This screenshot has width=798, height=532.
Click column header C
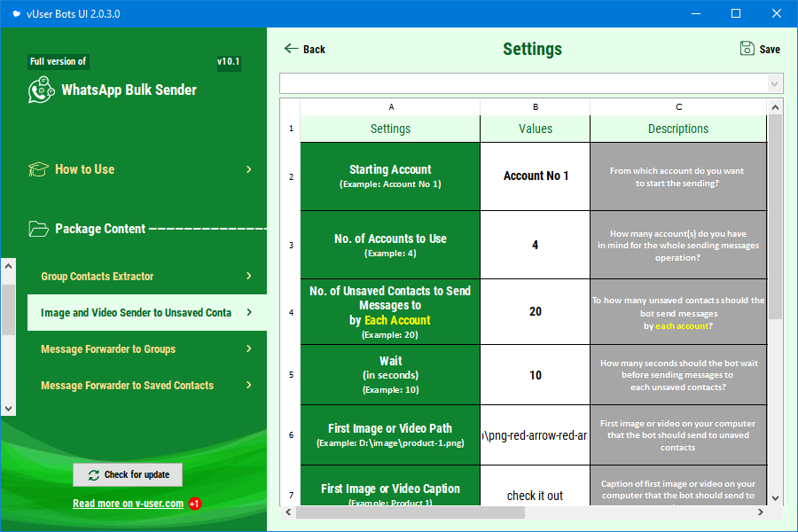tap(678, 107)
